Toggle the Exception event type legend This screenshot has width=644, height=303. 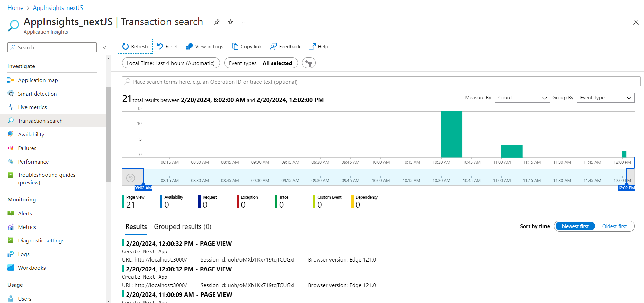click(x=248, y=202)
